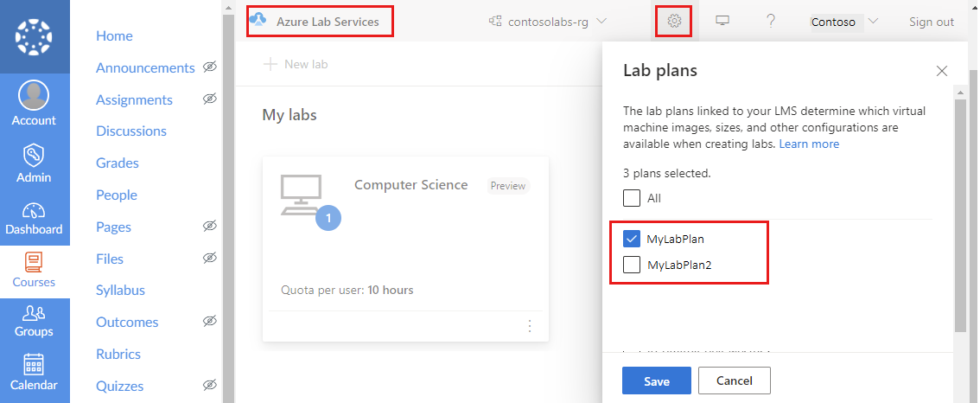Open the Syllabus course menu item

[x=121, y=291]
